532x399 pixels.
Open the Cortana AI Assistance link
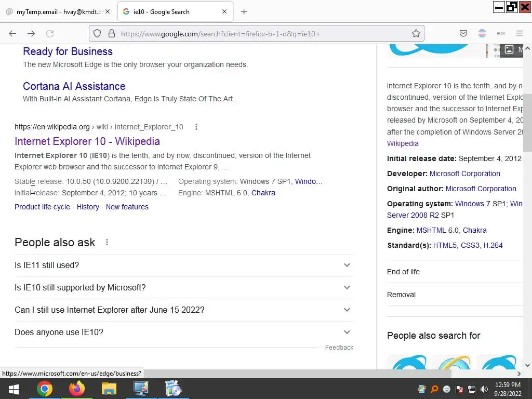74,86
